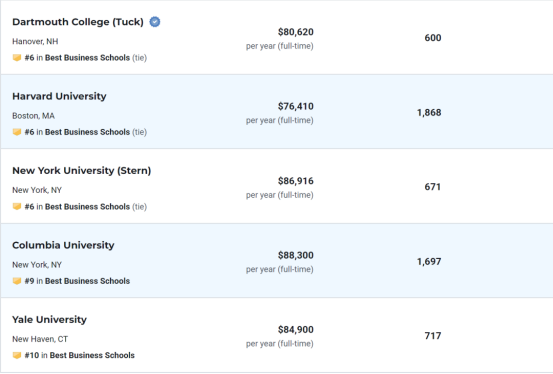Open the New York University (Stern) listing
The height and width of the screenshot is (374, 553).
(x=81, y=171)
